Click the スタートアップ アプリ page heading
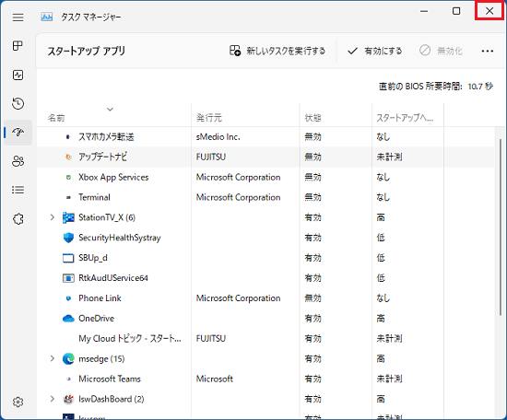Image resolution: width=507 pixels, height=420 pixels. tap(87, 51)
